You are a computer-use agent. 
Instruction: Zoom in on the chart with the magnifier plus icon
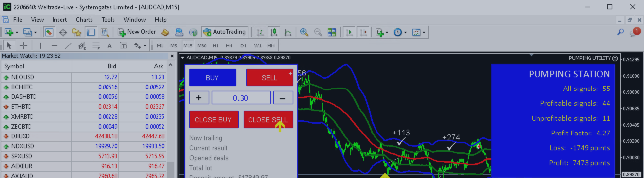pyautogui.click(x=304, y=32)
